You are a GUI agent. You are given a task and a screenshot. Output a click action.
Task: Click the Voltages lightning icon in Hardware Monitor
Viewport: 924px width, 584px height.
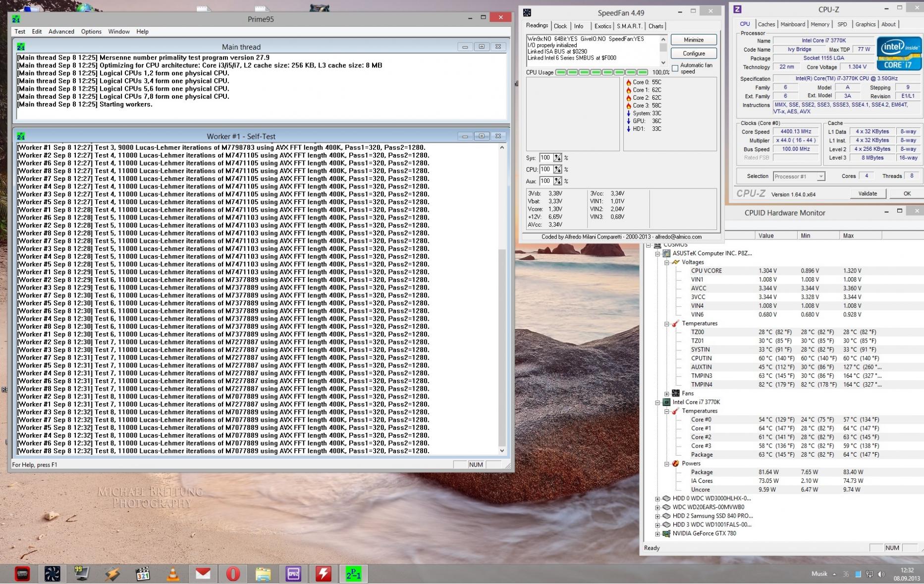coord(676,262)
